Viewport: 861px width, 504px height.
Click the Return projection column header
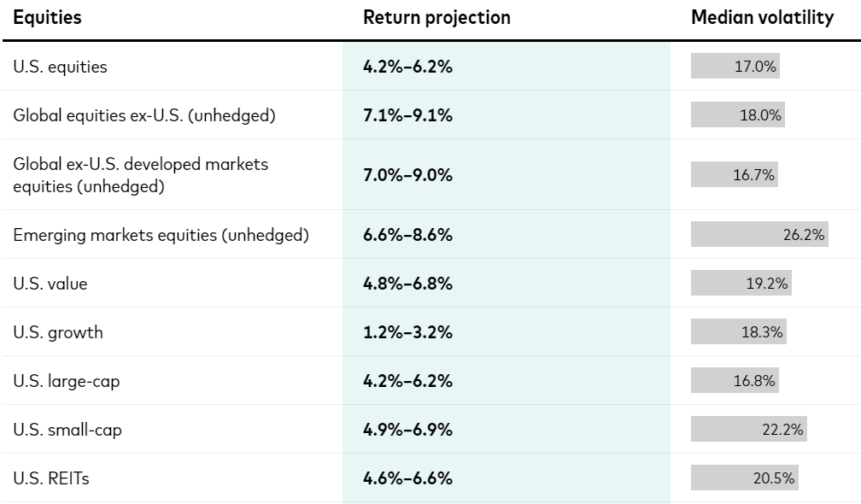436,18
